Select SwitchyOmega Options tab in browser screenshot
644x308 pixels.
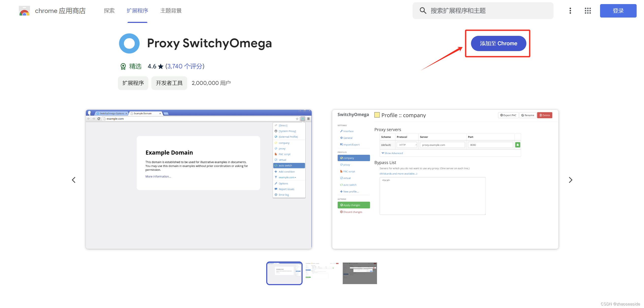coord(112,113)
